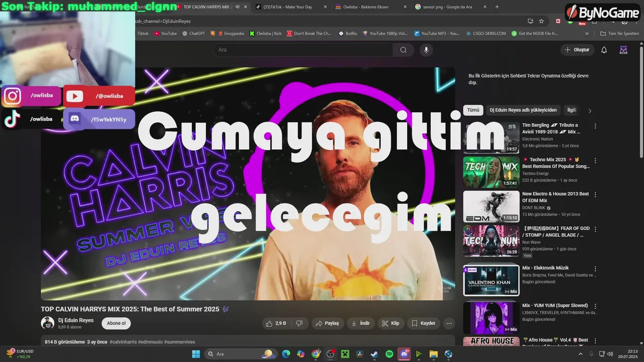This screenshot has width=644, height=362.
Task: Click the #calvinharris hashtag link
Action: point(123,342)
